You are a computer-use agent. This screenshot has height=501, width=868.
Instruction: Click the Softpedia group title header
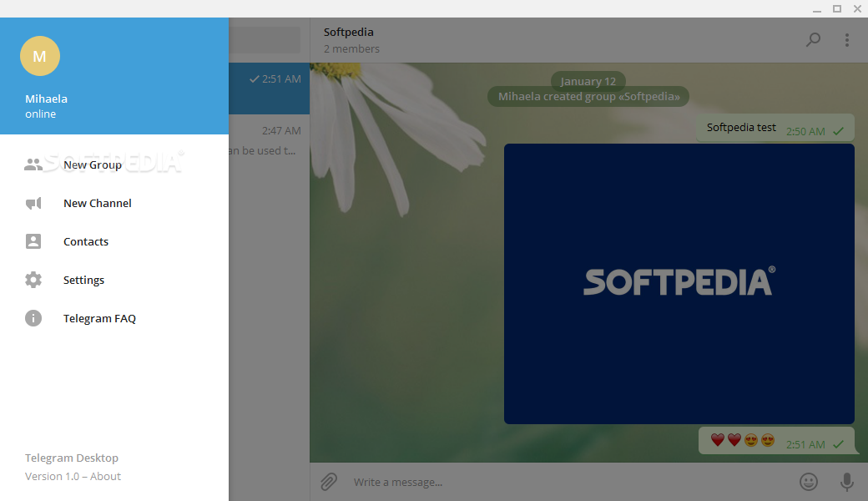click(349, 32)
